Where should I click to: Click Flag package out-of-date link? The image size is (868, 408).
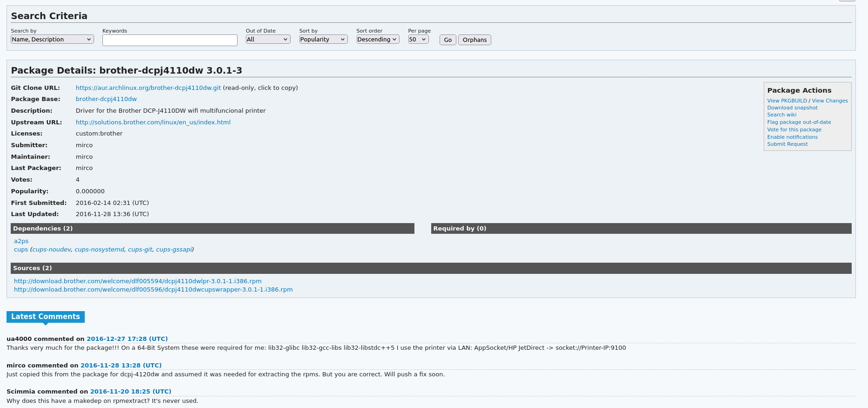pyautogui.click(x=799, y=122)
